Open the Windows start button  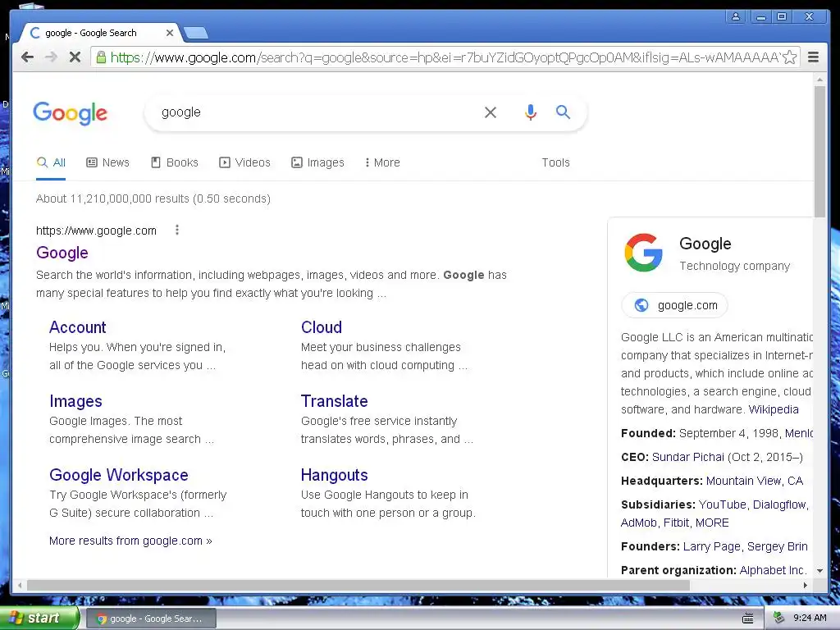coord(39,619)
